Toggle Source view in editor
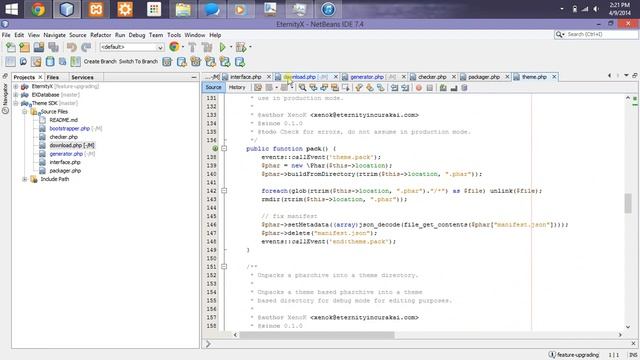This screenshot has height=360, width=640. (x=213, y=87)
